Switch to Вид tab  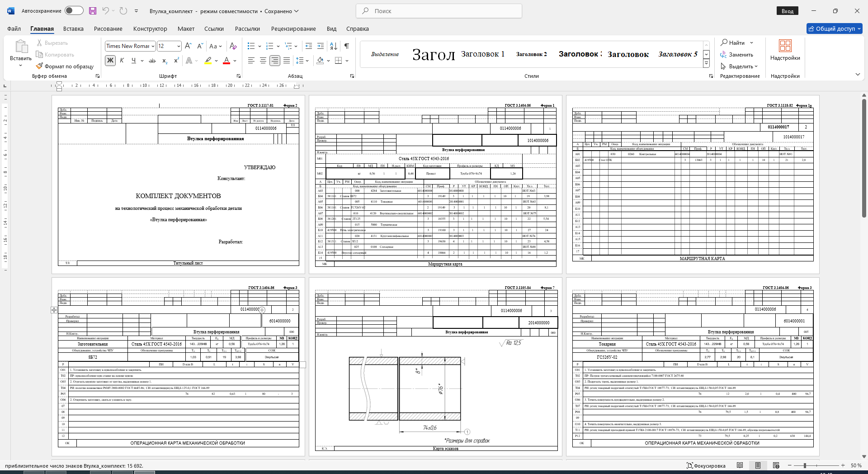click(331, 28)
